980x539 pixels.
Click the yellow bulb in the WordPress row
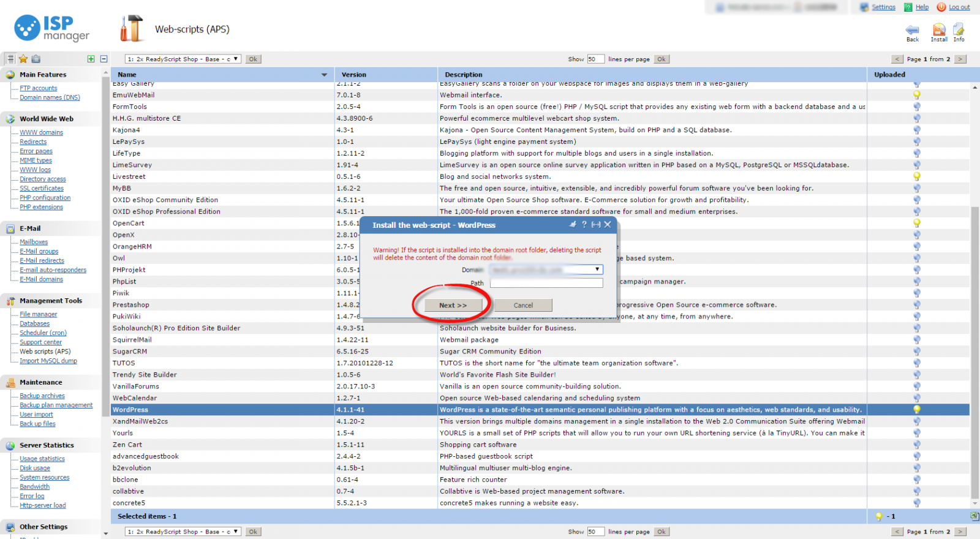(x=917, y=410)
